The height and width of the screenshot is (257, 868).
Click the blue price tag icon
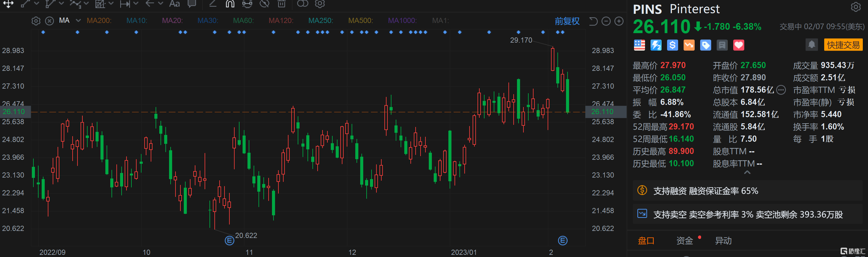click(x=706, y=45)
